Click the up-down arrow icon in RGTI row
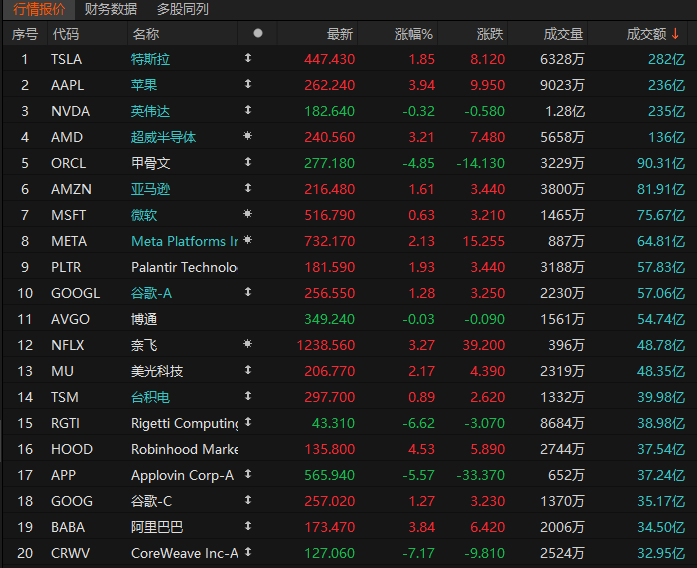This screenshot has height=568, width=697. coord(248,422)
